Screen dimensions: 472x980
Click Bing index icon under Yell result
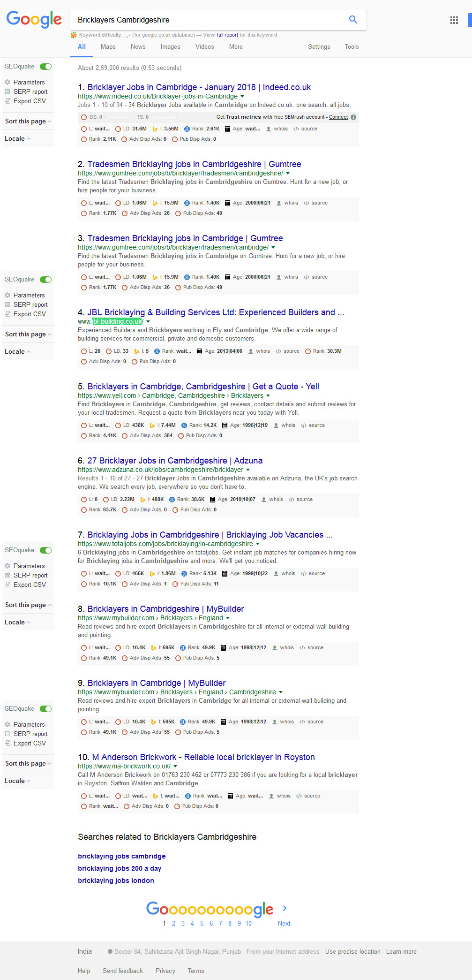point(152,425)
